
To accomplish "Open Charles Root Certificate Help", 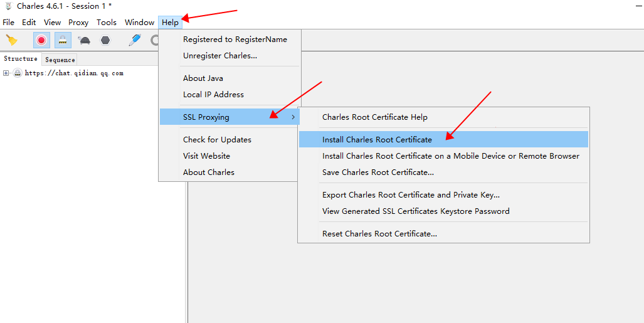I will 443,117.
